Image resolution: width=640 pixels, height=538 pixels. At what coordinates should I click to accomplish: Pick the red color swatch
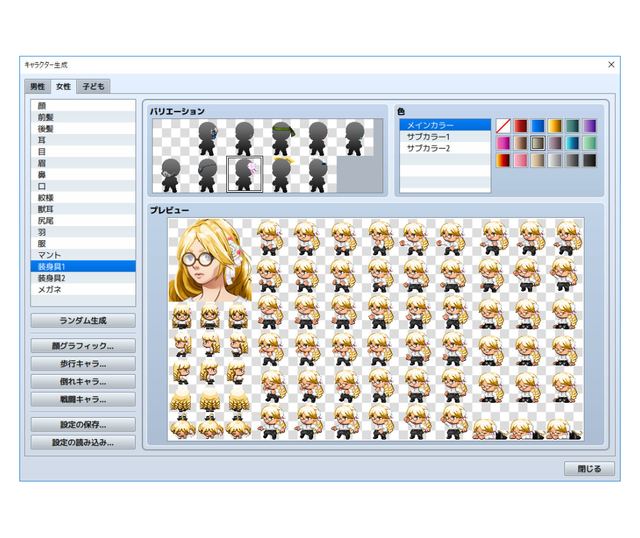point(520,126)
